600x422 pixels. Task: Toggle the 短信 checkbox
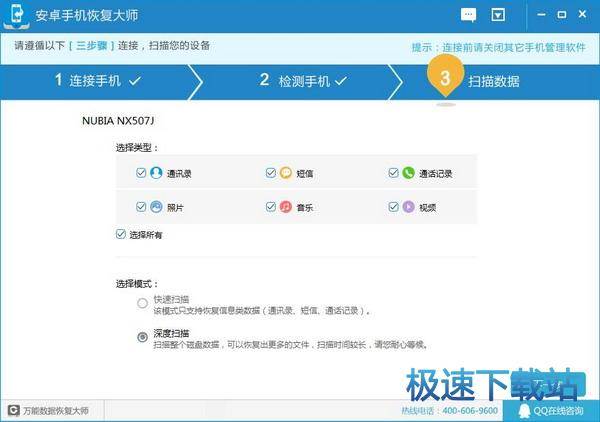coord(271,173)
